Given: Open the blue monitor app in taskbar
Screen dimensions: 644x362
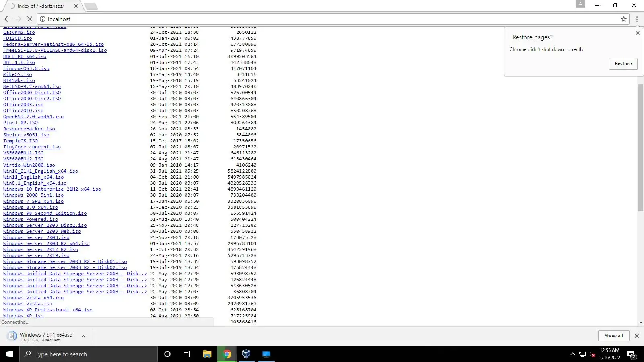Looking at the screenshot, I should 266,354.
